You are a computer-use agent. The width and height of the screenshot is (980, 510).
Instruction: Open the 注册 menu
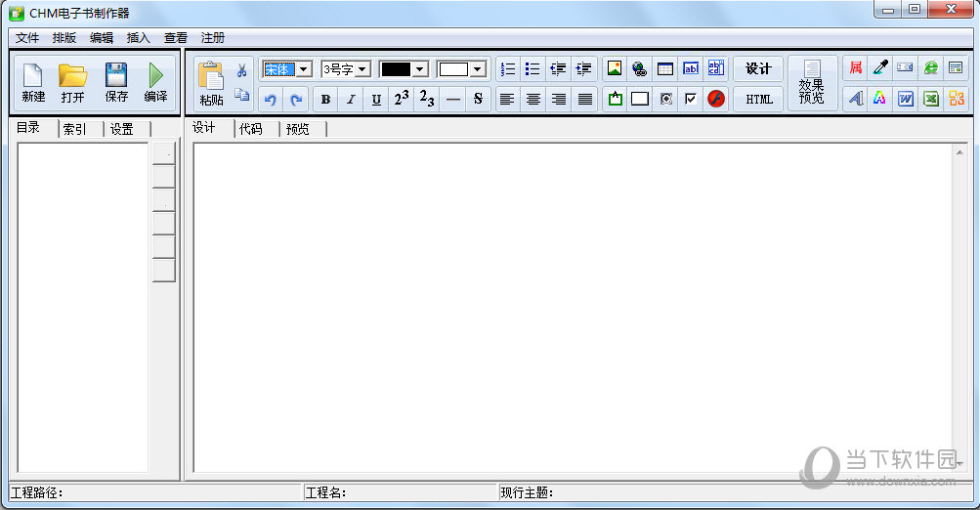(212, 37)
